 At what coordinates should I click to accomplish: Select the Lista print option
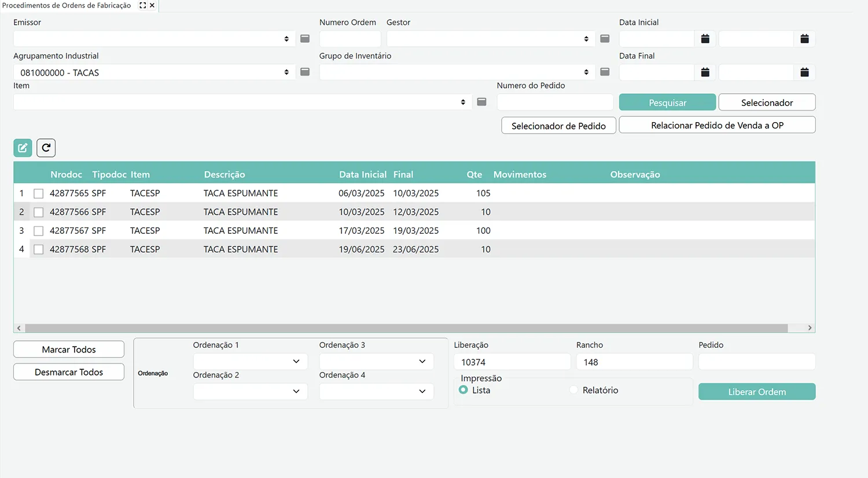(x=463, y=390)
